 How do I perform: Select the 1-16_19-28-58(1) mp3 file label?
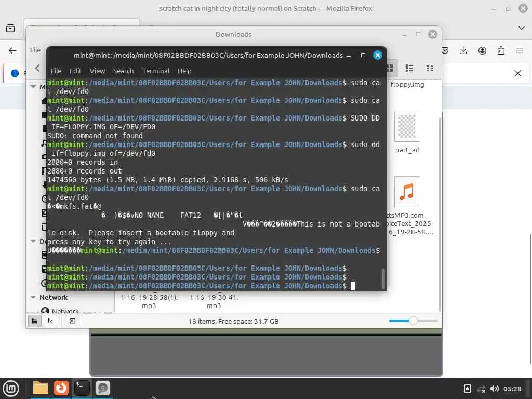pyautogui.click(x=149, y=301)
